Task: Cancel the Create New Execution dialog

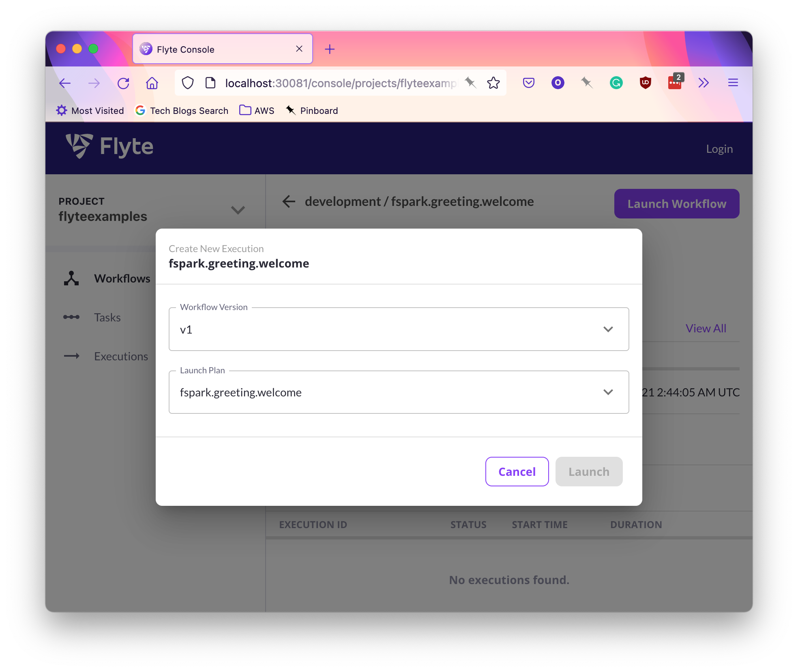Action: (517, 471)
